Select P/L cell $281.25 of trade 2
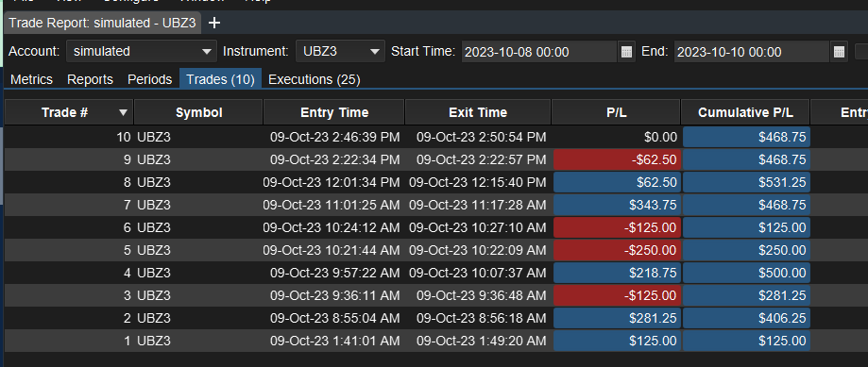Image resolution: width=868 pixels, height=367 pixels. 617,318
